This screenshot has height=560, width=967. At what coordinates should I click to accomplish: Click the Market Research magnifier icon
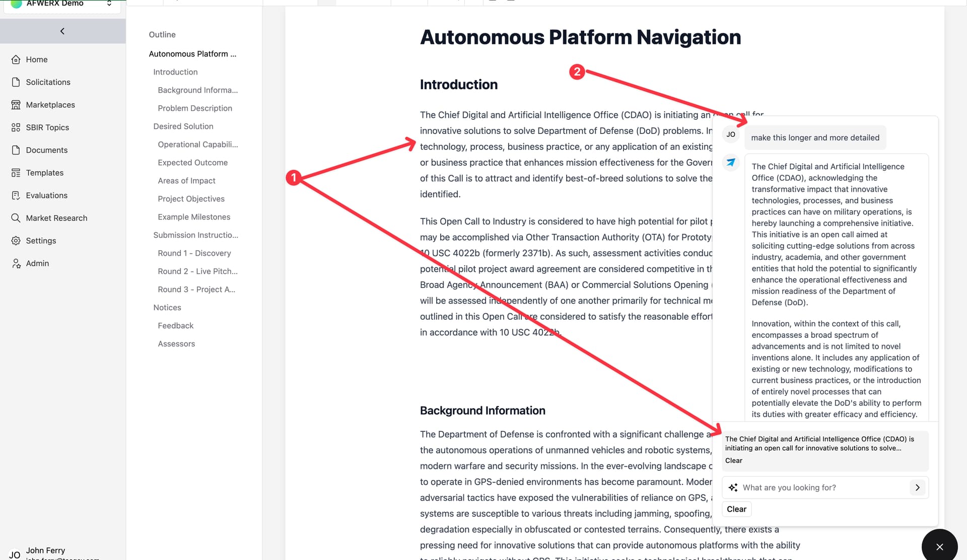coord(16,218)
